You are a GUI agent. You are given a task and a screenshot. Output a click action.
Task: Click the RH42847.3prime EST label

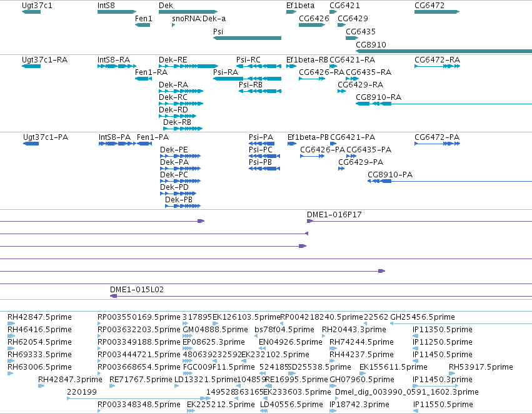[x=70, y=380]
